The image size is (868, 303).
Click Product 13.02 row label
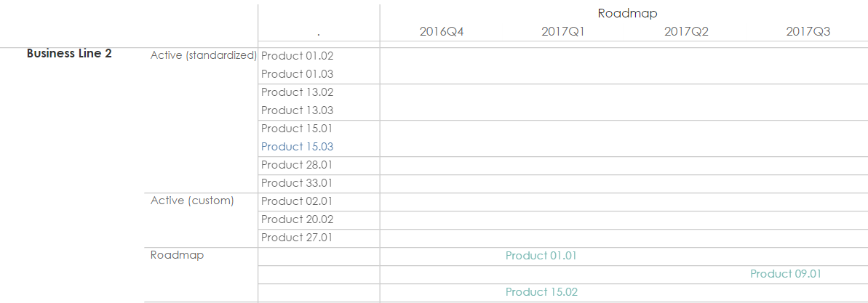tap(297, 92)
